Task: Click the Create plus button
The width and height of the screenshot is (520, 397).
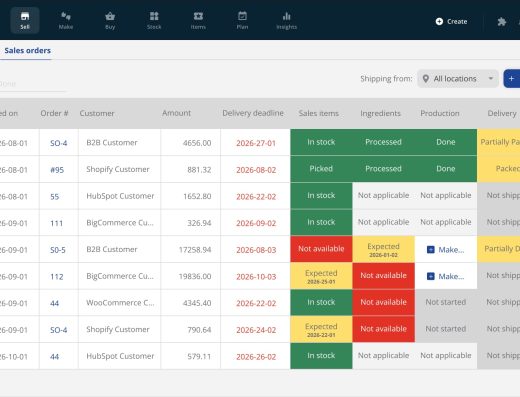Action: (451, 21)
